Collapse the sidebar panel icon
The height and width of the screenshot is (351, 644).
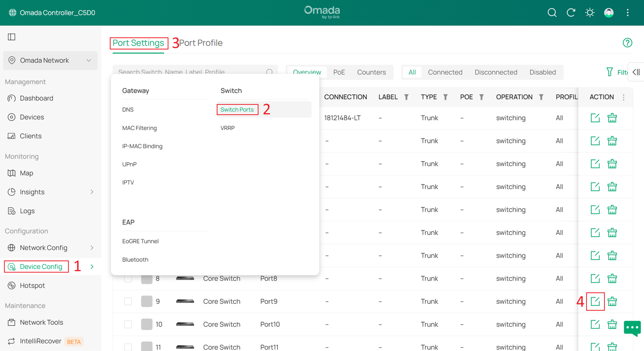tap(12, 37)
